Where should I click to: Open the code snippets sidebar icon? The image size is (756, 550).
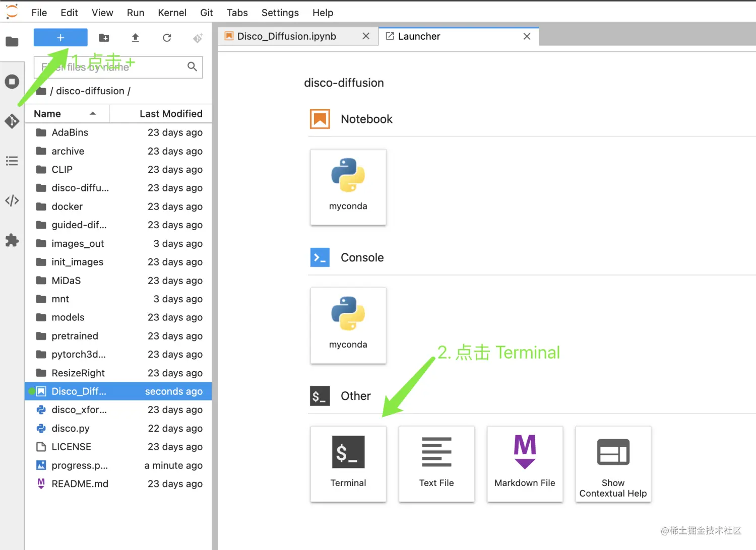pyautogui.click(x=12, y=200)
